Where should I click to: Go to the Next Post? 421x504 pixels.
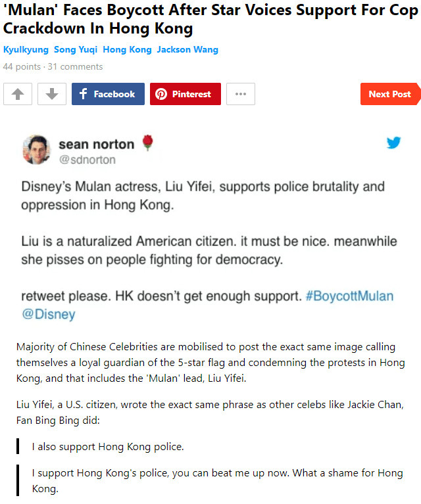[x=389, y=94]
